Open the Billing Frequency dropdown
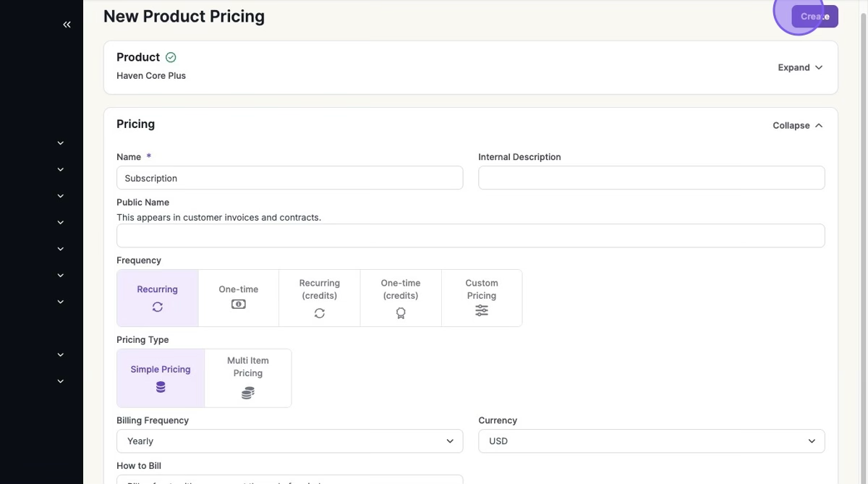 click(x=289, y=441)
